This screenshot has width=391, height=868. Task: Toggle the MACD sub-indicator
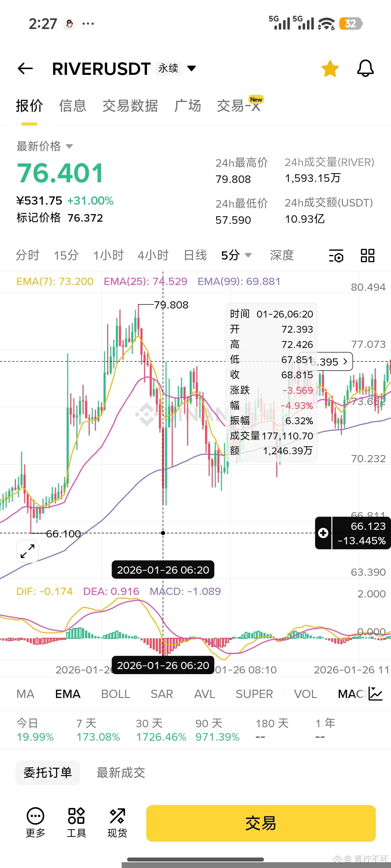pos(352,694)
